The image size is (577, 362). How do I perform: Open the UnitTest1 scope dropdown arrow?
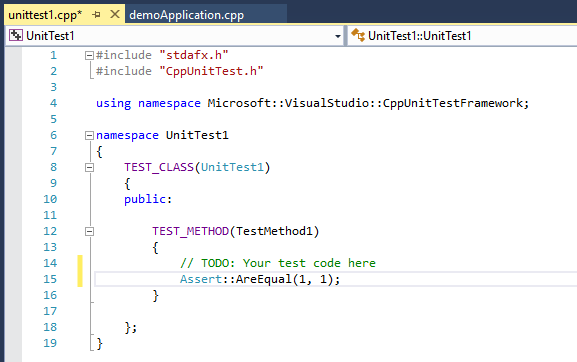[337, 36]
